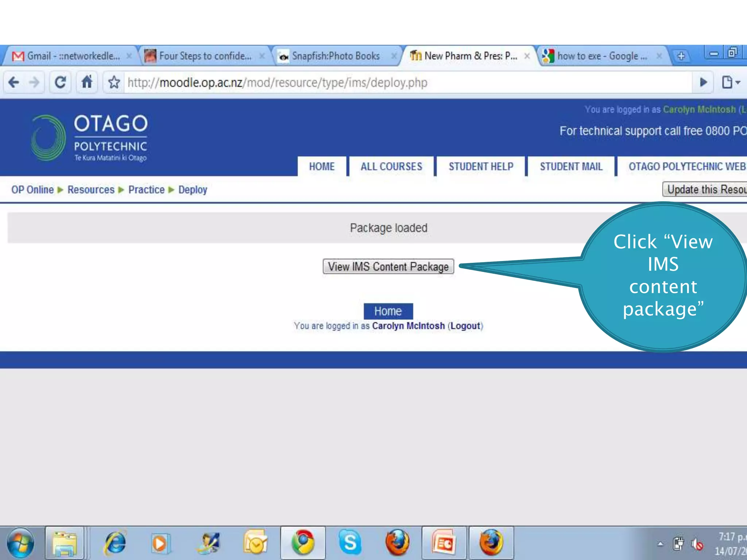Click the Otago Polytechnic logo
The height and width of the screenshot is (560, 747).
click(89, 137)
